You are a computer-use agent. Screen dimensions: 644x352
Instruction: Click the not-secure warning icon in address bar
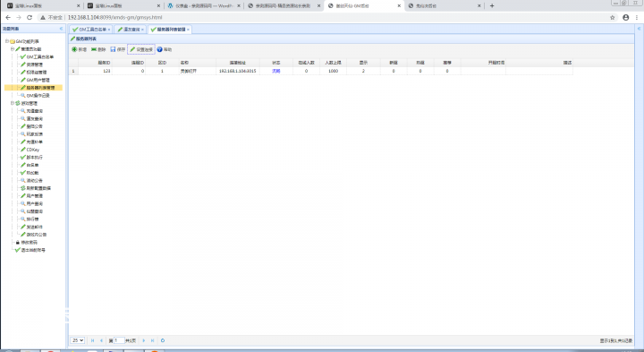42,17
